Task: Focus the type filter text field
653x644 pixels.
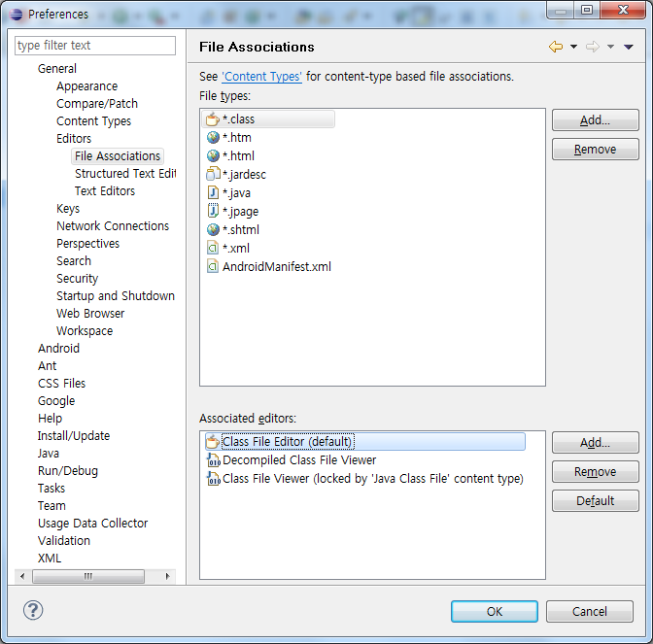Action: [95, 46]
